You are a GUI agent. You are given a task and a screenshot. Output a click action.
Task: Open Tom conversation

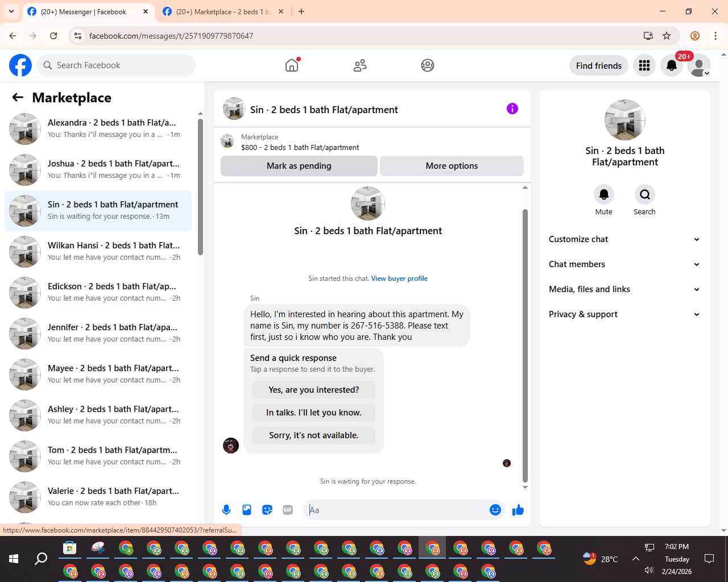98,456
